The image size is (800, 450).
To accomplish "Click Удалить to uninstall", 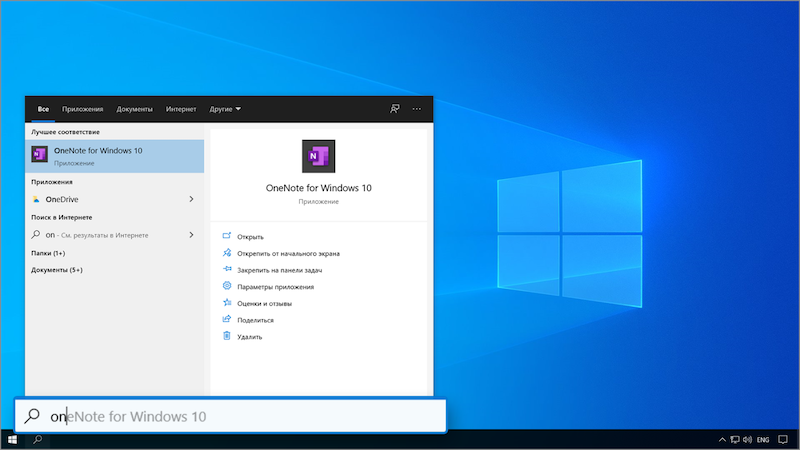I will (249, 337).
